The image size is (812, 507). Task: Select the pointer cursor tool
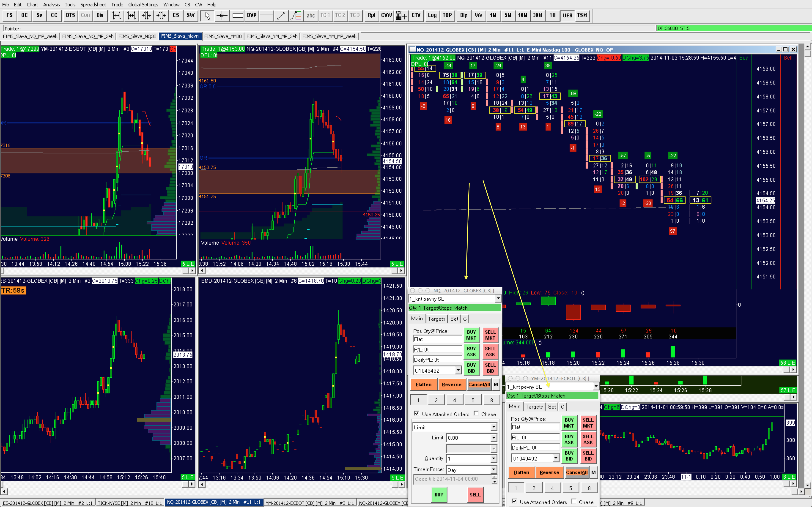pos(207,15)
